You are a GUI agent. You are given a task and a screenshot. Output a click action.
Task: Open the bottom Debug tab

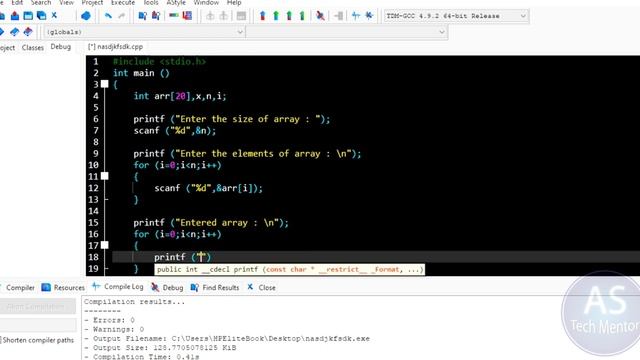pyautogui.click(x=167, y=288)
